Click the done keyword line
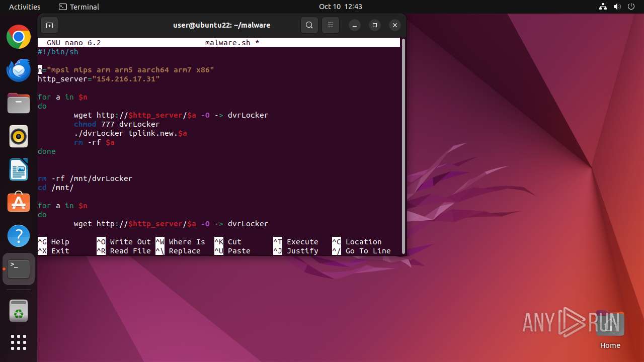This screenshot has height=362, width=644. [47, 151]
